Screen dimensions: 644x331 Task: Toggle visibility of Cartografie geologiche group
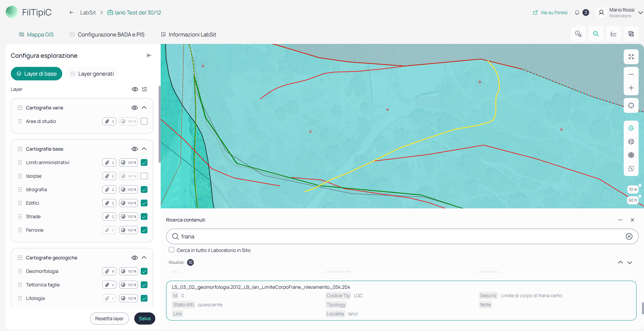coord(135,258)
